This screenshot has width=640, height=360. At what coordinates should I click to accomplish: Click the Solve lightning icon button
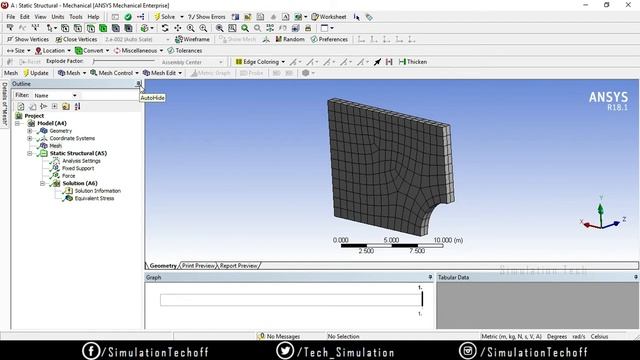click(164, 17)
